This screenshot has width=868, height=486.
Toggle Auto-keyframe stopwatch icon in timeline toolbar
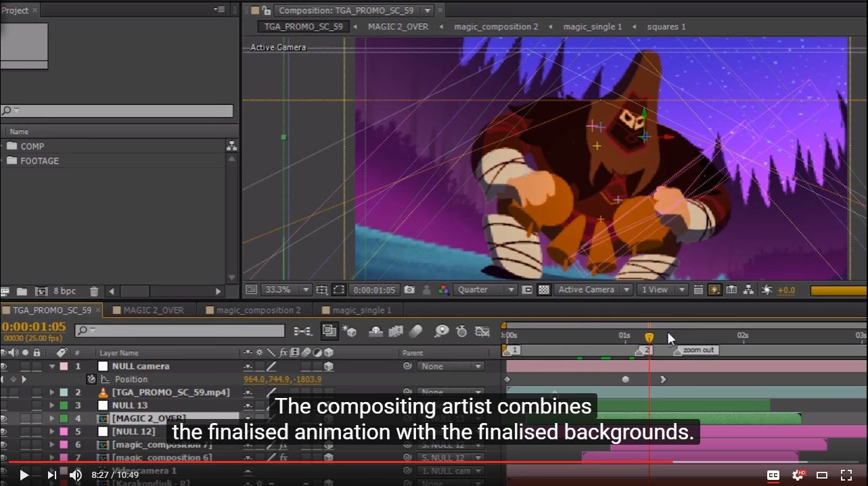(x=462, y=331)
